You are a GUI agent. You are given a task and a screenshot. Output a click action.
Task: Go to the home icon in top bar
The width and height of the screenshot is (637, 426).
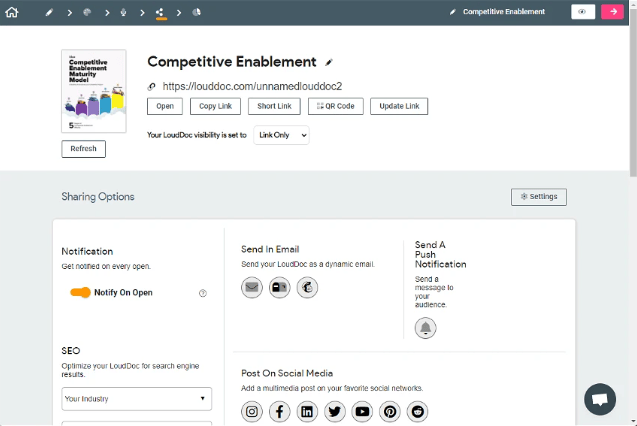coord(12,12)
